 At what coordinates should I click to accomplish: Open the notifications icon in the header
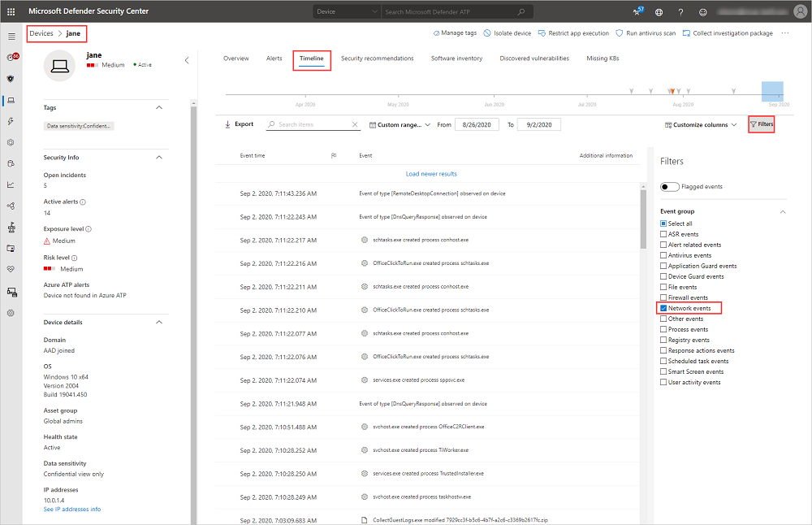pos(638,11)
